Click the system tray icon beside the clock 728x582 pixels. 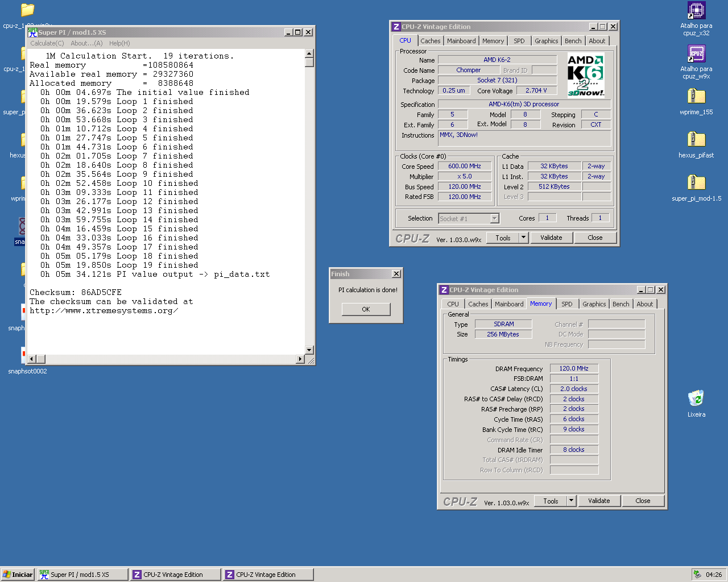click(x=698, y=574)
